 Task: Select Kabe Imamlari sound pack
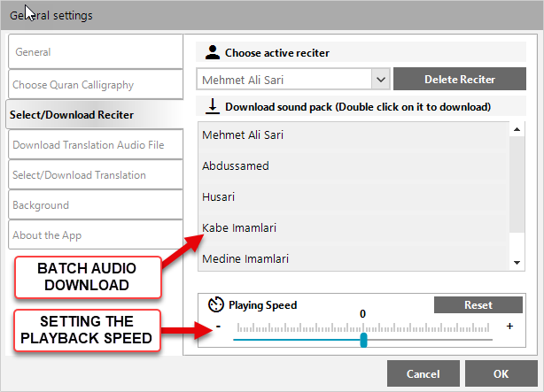354,227
